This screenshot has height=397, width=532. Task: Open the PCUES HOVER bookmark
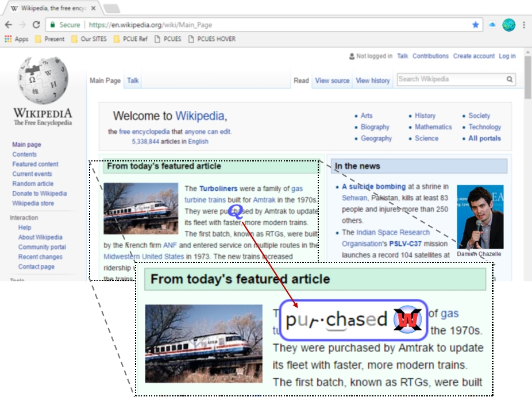212,39
